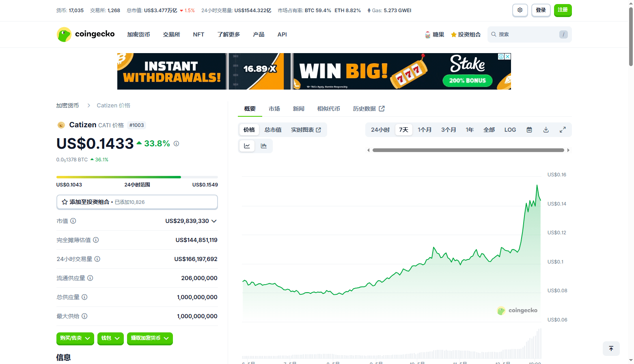Click the search magnifier icon
The width and height of the screenshot is (634, 364).
(x=494, y=34)
